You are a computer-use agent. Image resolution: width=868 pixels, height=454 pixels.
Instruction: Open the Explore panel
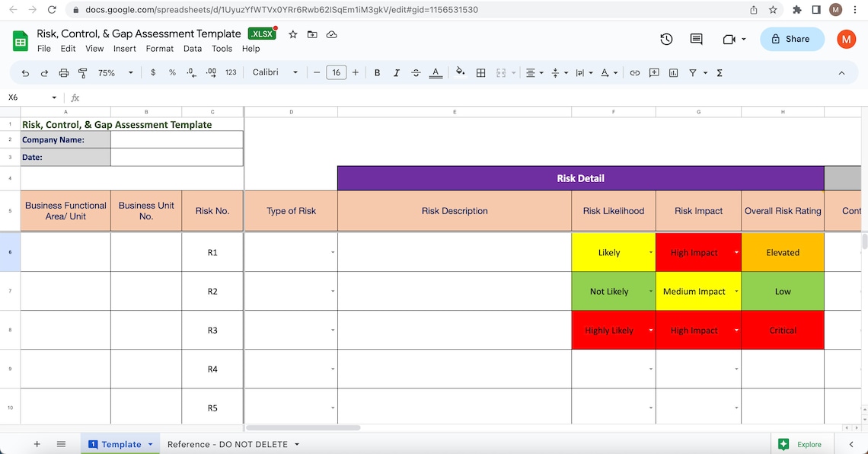click(800, 444)
